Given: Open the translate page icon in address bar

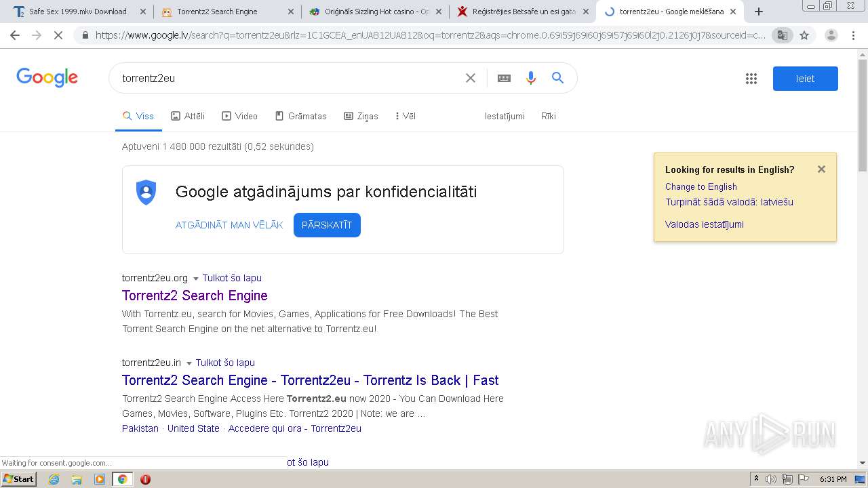Looking at the screenshot, I should click(783, 35).
